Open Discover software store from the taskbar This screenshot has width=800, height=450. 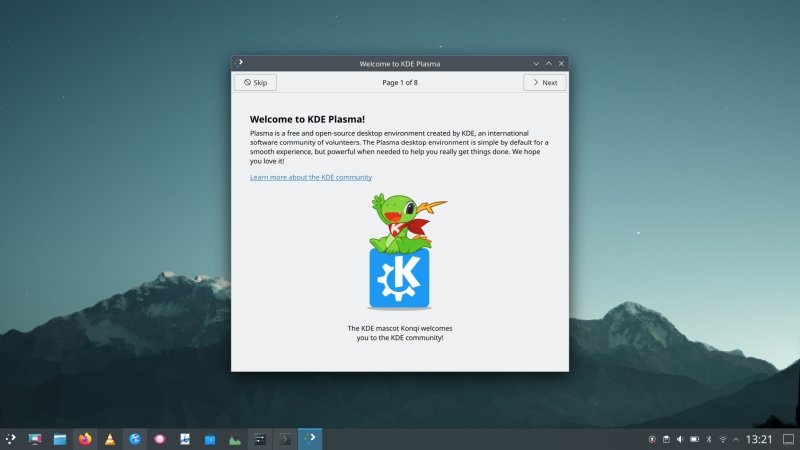[x=210, y=439]
